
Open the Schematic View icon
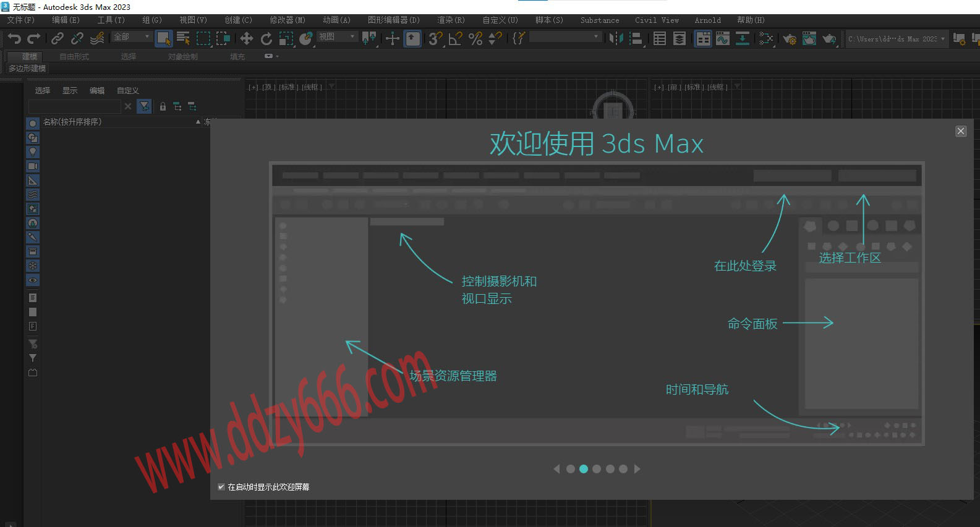pyautogui.click(x=743, y=39)
